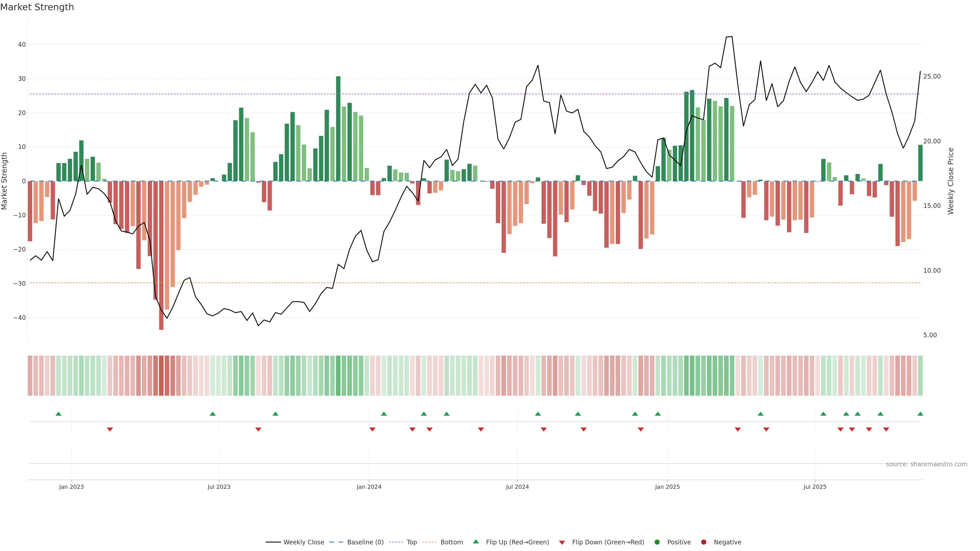
Task: Click Flip Up green triangle legend icon
Action: (x=475, y=542)
